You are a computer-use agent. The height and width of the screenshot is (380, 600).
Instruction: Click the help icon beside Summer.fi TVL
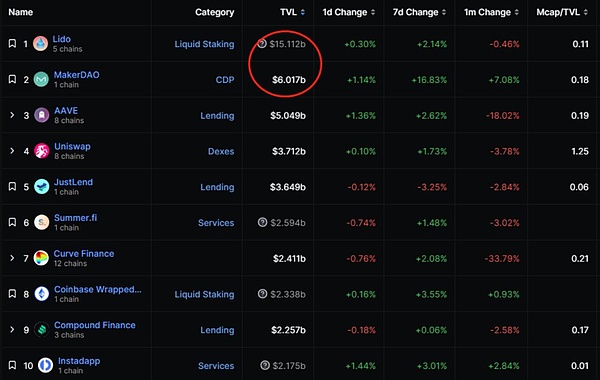262,222
